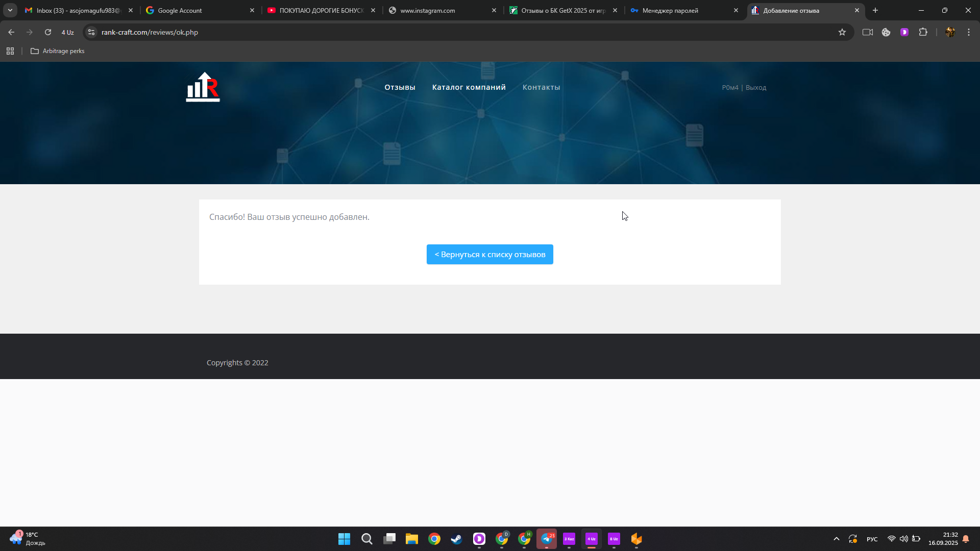Open the volume control in system tray

coord(904,539)
